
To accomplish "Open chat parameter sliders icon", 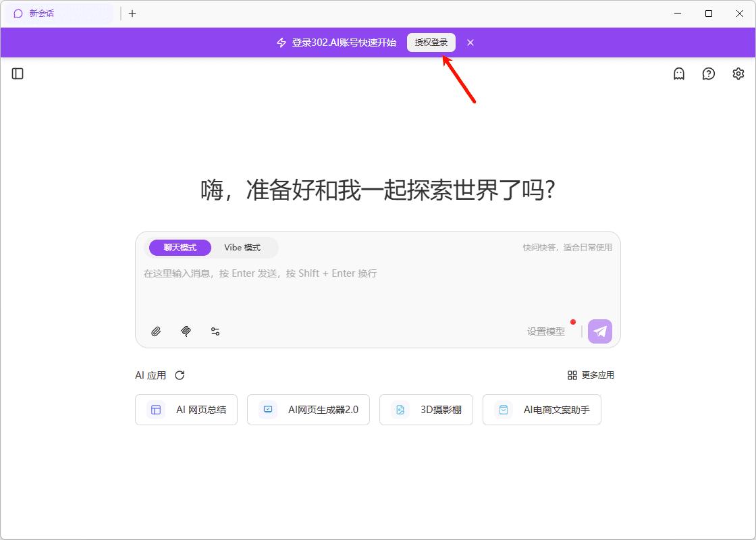I will 215,331.
